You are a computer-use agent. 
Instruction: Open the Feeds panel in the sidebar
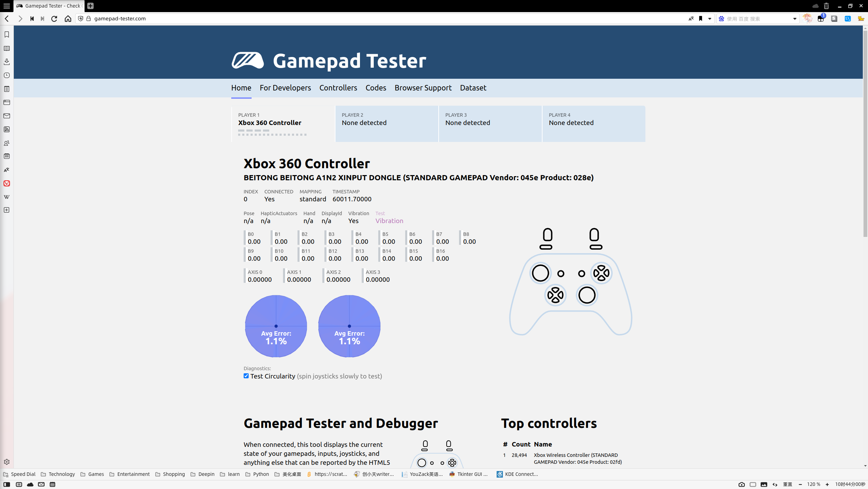point(7,129)
